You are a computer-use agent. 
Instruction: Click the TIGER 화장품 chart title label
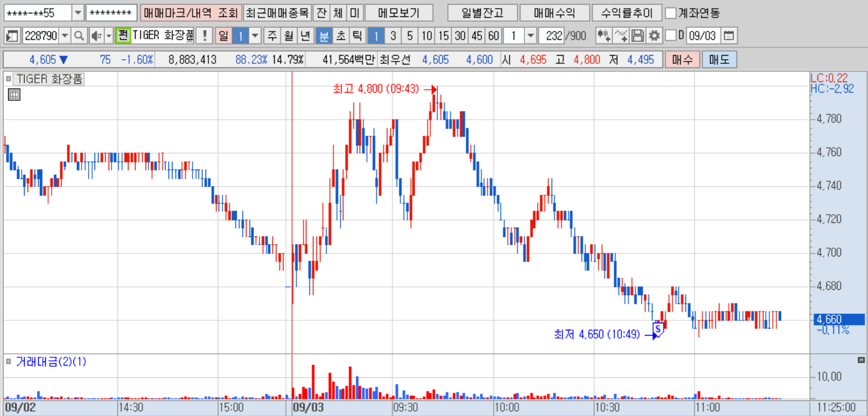tap(49, 79)
